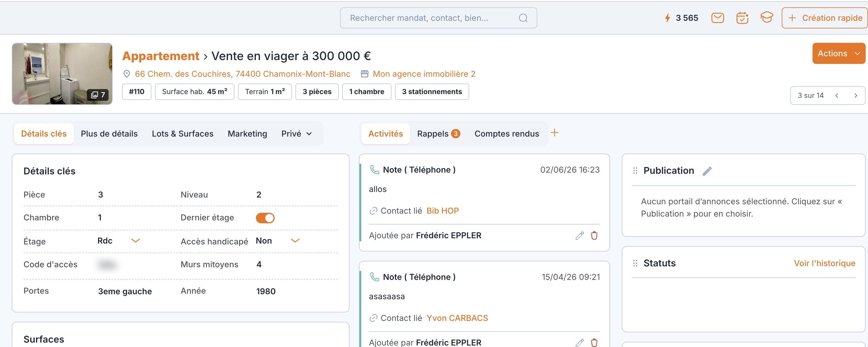Edit Publication with the pencil icon

707,171
